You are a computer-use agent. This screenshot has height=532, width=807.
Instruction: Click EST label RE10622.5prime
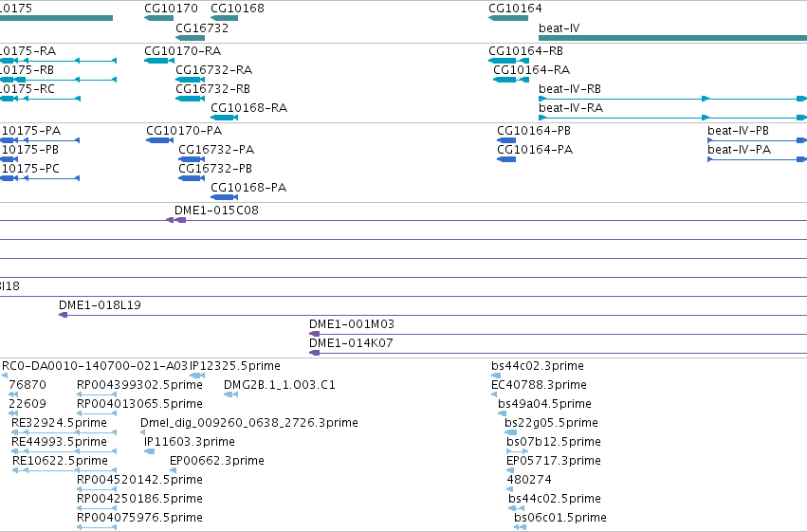coord(60,461)
